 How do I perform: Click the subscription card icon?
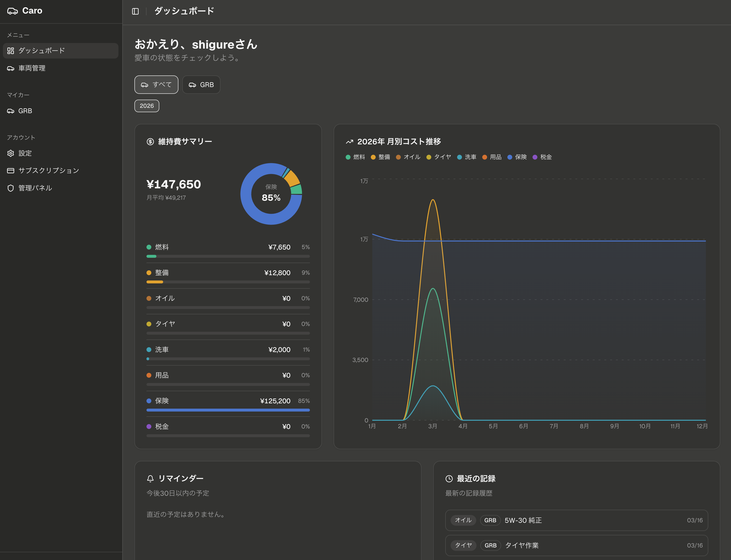(11, 171)
